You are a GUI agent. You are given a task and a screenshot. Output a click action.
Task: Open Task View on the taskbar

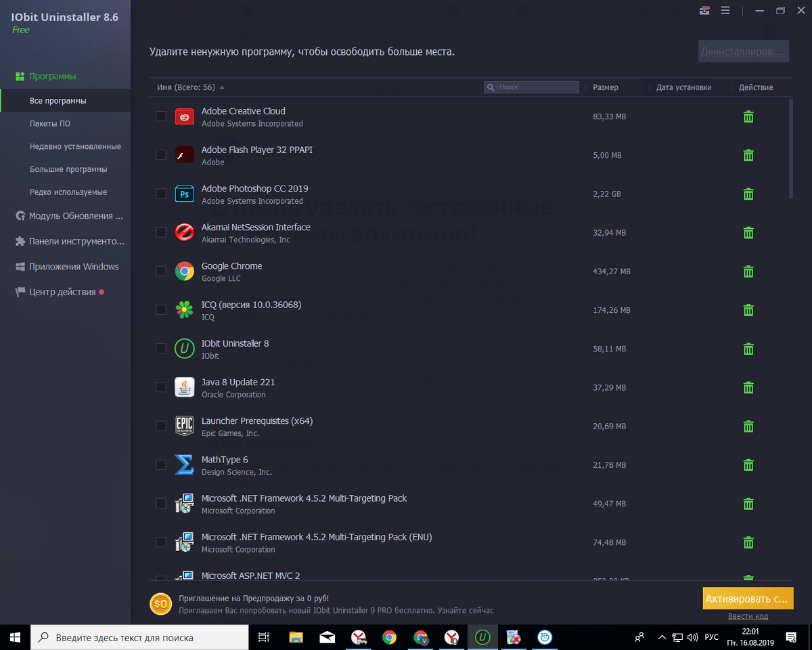click(264, 637)
